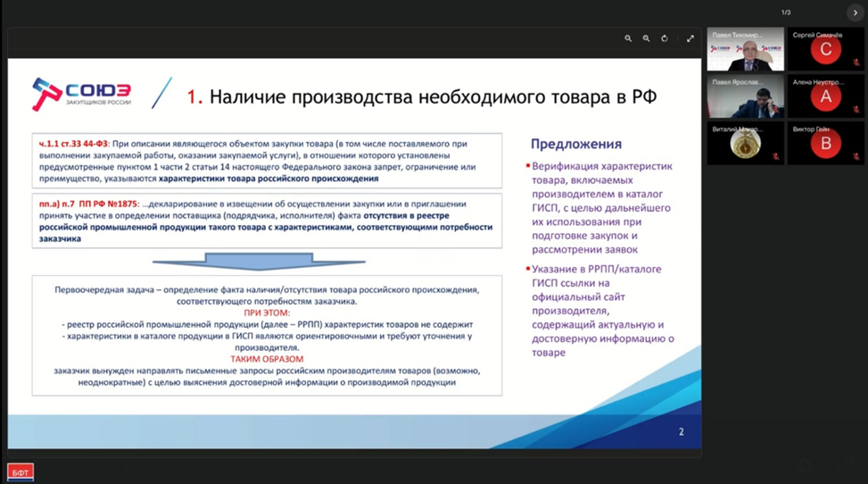Image resolution: width=868 pixels, height=484 pixels.
Task: Open Павел Ярослав... video thumbnail
Action: click(745, 96)
